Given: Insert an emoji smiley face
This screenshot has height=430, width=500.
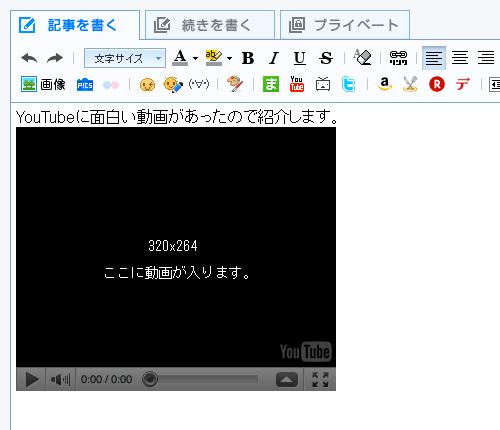Looking at the screenshot, I should point(147,85).
